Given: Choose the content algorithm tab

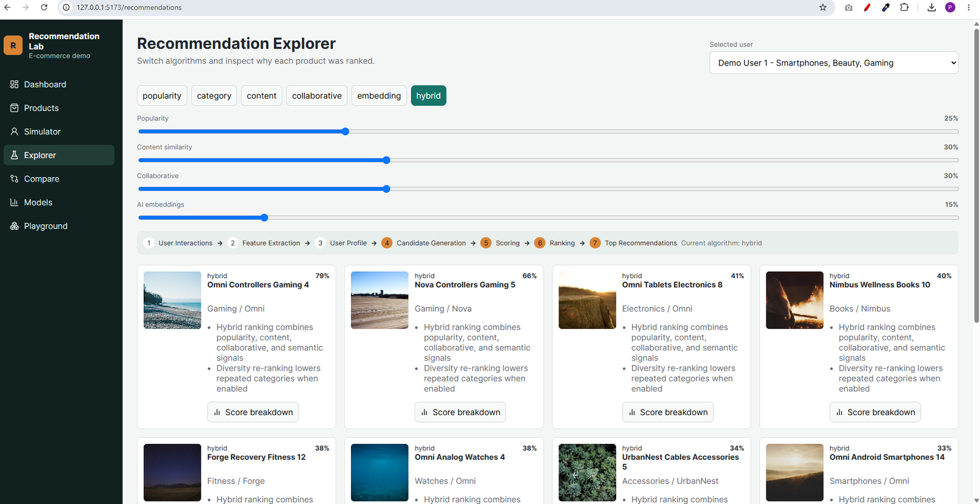Looking at the screenshot, I should tap(262, 96).
